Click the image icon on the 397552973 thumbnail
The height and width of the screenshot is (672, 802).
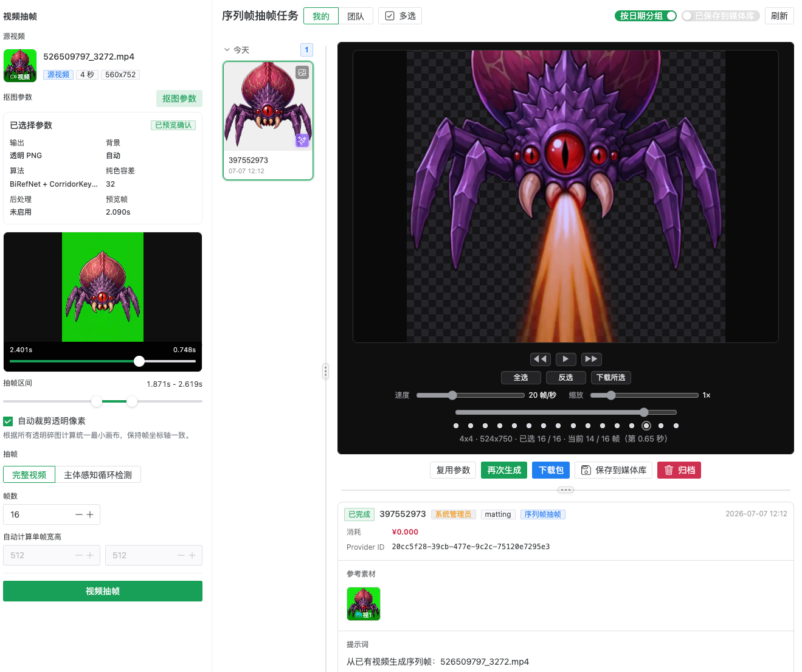(302, 72)
